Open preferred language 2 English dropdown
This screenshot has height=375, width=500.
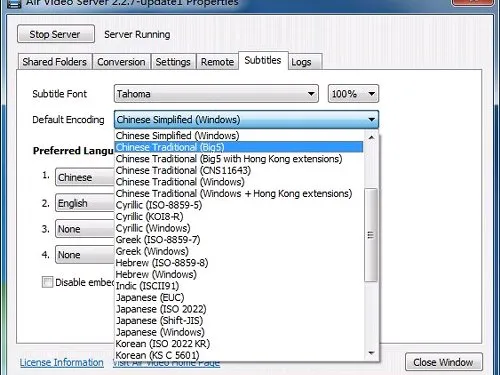pyautogui.click(x=85, y=203)
